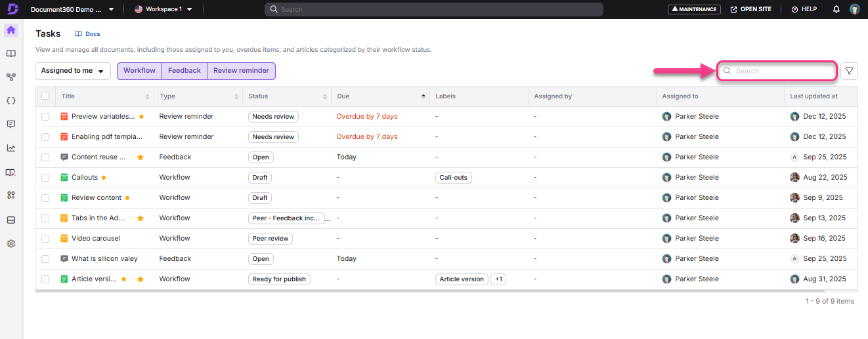Open the Documentation book icon in sidebar

tap(11, 54)
